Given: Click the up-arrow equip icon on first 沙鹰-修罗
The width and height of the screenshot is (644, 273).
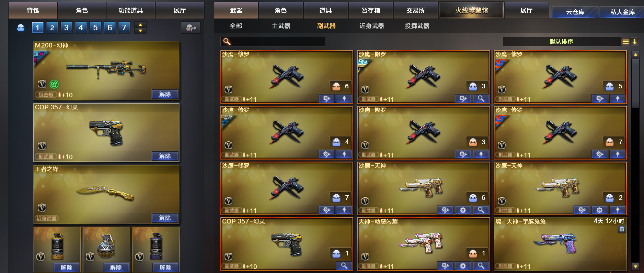Looking at the screenshot, I should coord(344,99).
